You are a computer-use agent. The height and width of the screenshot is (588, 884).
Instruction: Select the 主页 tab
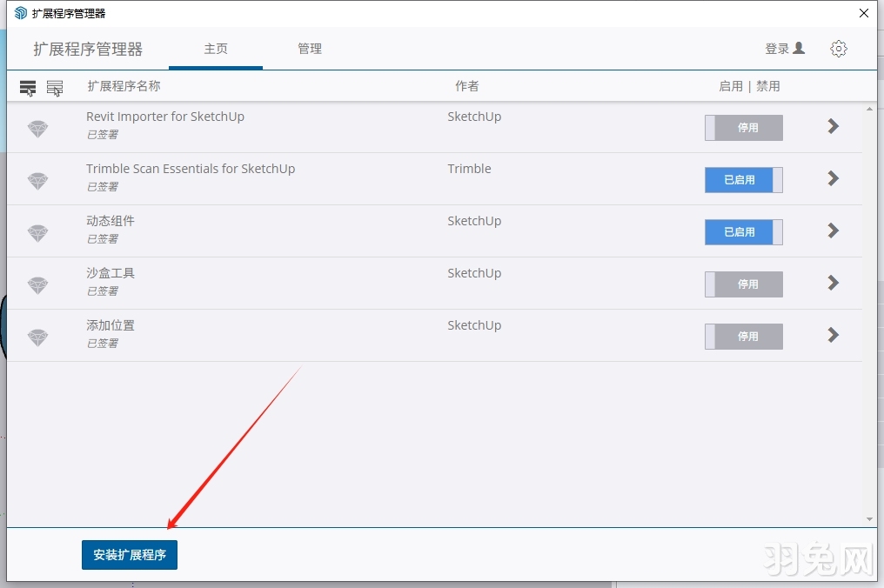pyautogui.click(x=216, y=49)
